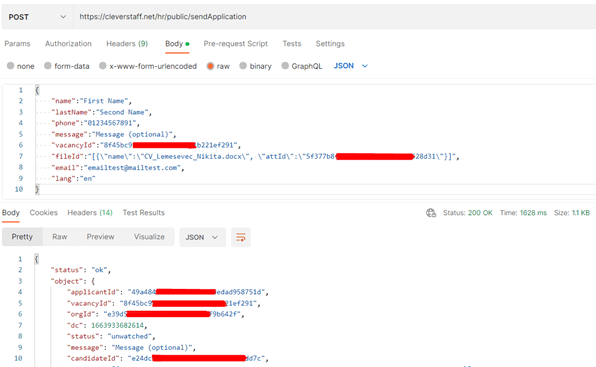The width and height of the screenshot is (596, 367).
Task: Click the response "status": "ok" line
Action: click(x=81, y=270)
